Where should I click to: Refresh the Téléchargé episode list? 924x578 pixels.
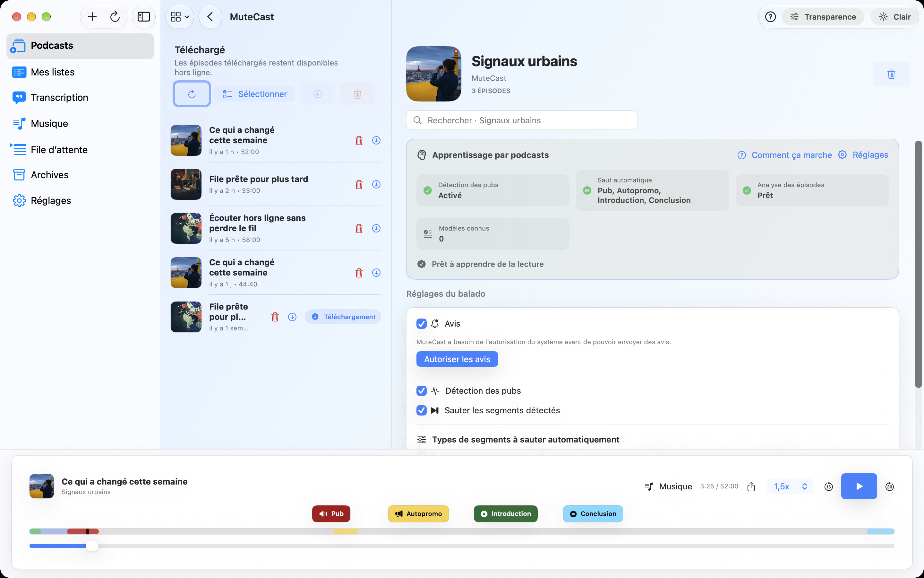tap(192, 94)
